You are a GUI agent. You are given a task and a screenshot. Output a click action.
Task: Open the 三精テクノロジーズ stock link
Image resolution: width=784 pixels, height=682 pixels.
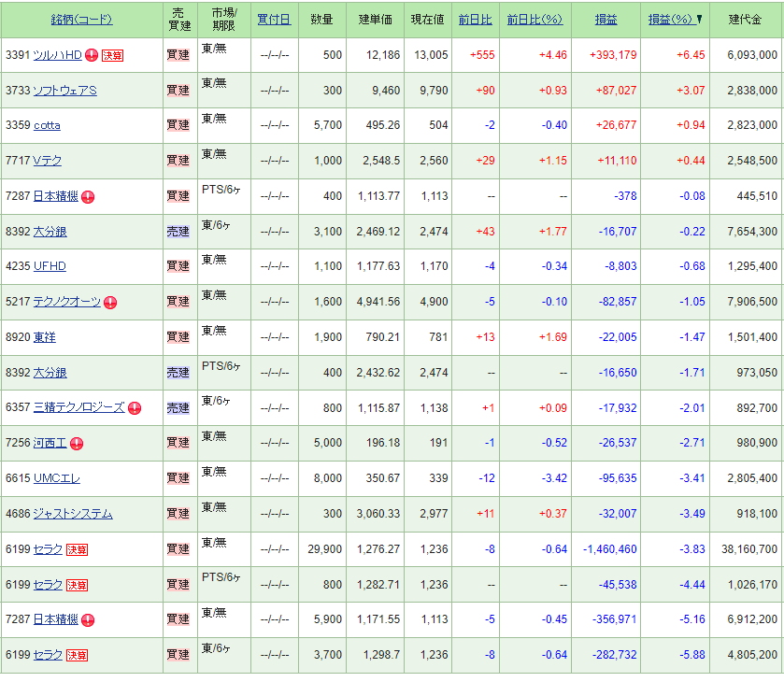pyautogui.click(x=79, y=407)
